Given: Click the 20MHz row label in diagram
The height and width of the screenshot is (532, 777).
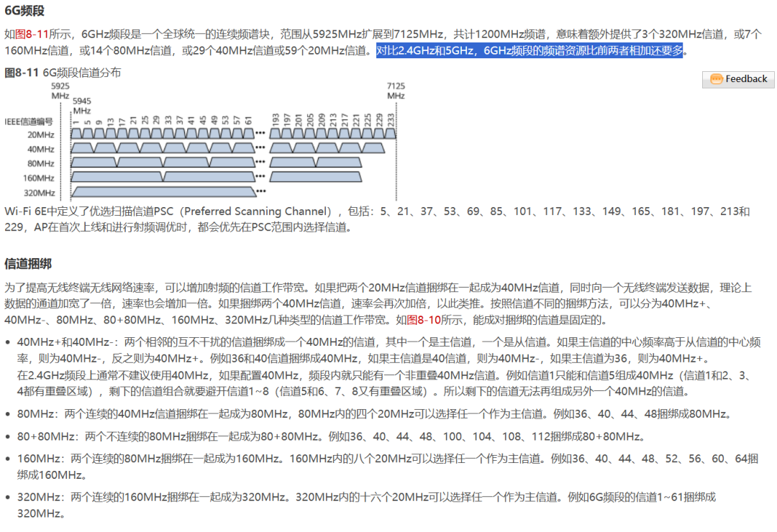Looking at the screenshot, I should coord(41,134).
